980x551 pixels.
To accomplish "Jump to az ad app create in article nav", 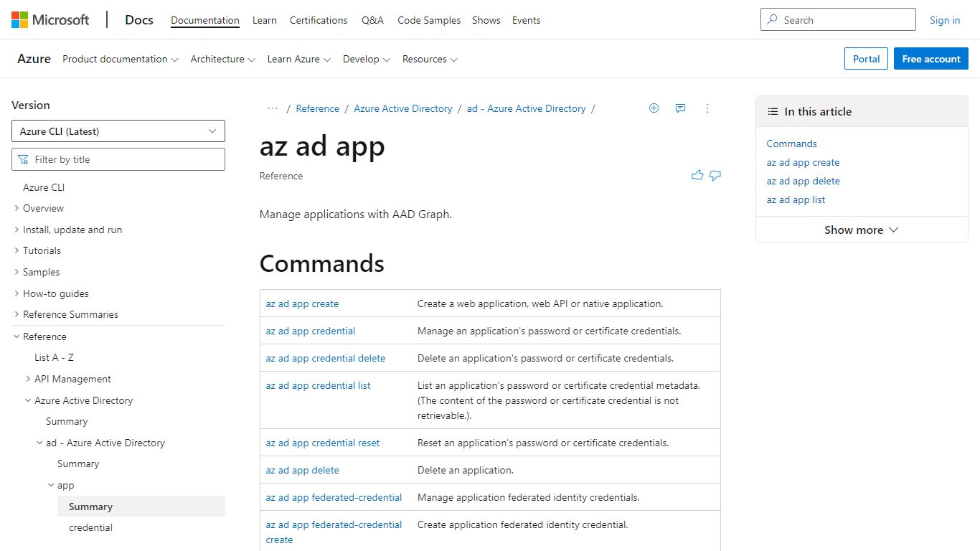I will tap(803, 162).
